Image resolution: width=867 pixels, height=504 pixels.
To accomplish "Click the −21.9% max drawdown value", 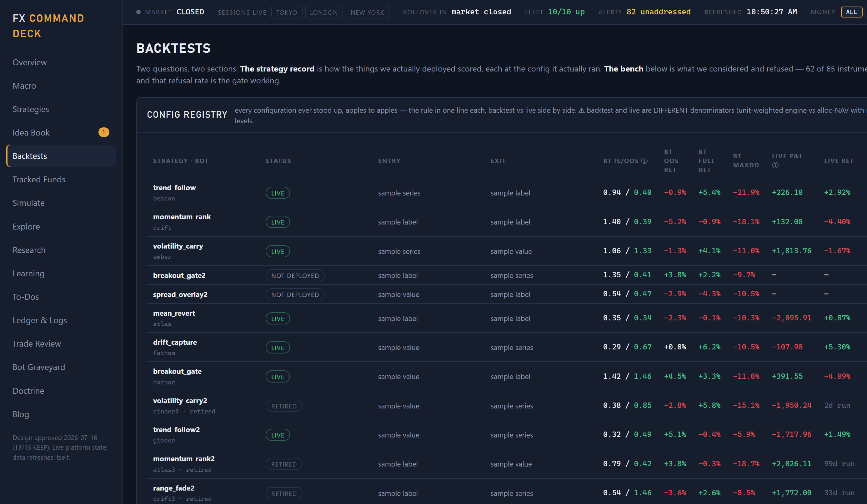I will (746, 193).
